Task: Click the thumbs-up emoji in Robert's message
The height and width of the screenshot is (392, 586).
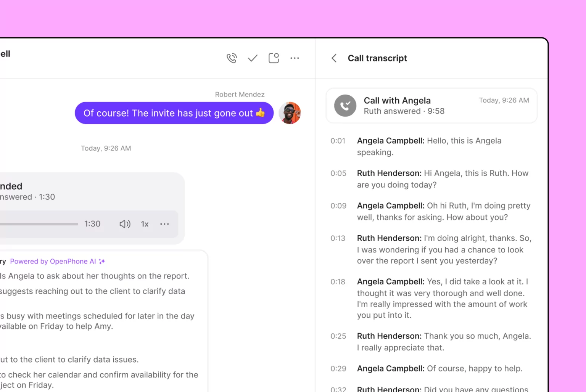Action: (261, 113)
